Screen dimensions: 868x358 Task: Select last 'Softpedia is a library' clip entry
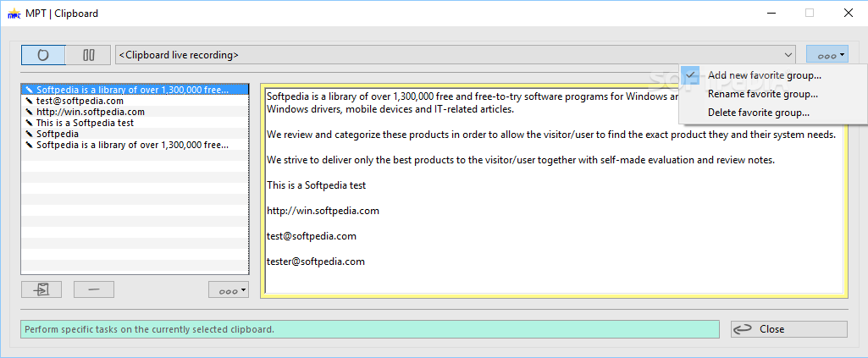click(135, 145)
